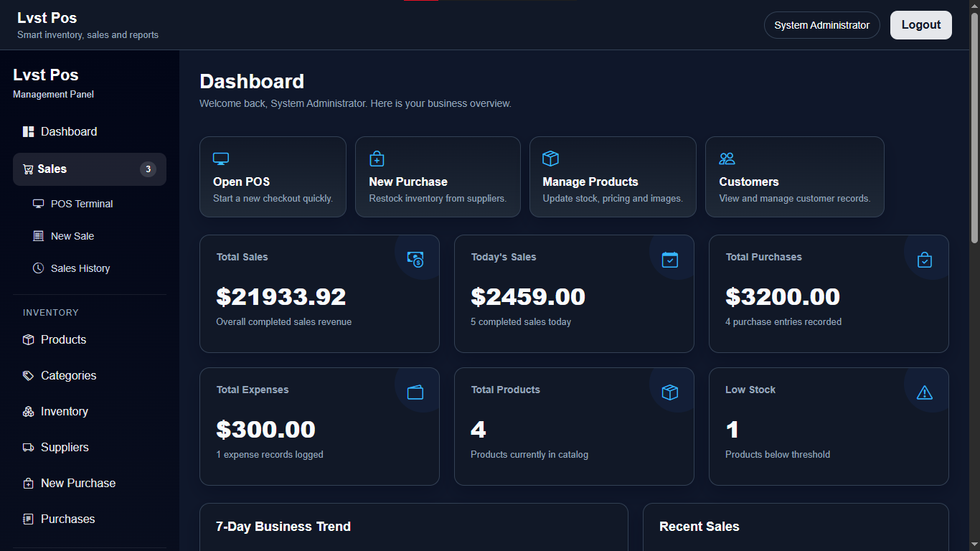Open the Inventory menu item
The height and width of the screenshot is (551, 980).
[x=90, y=412]
